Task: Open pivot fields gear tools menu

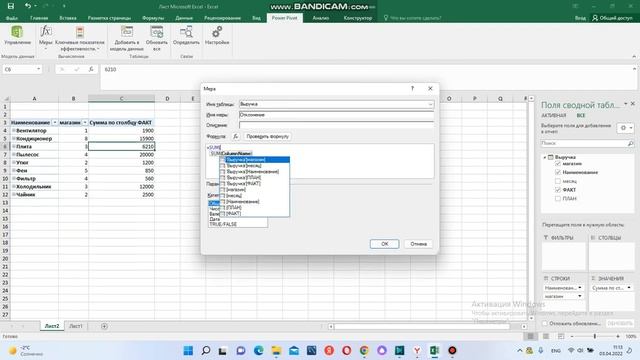Action: [626, 128]
